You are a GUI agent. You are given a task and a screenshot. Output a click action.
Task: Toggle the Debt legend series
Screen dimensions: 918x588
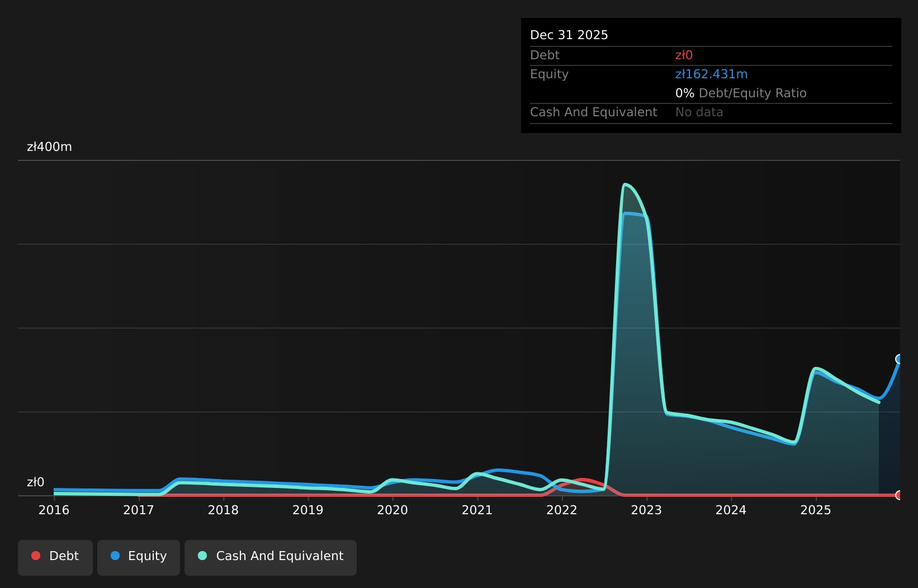tap(55, 557)
